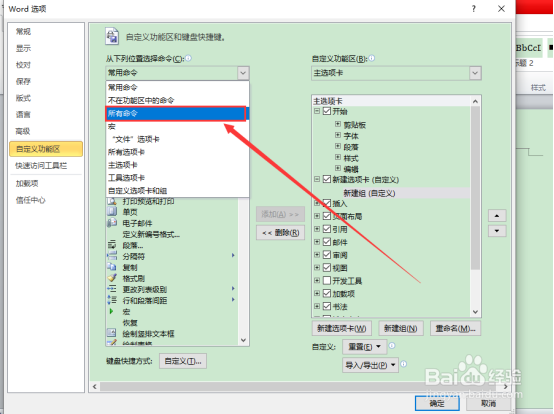Click the help question mark in title bar

pos(474,9)
